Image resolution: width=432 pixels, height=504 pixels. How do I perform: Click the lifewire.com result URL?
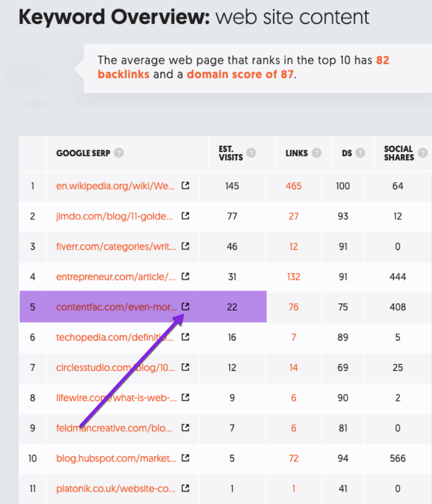coord(115,397)
